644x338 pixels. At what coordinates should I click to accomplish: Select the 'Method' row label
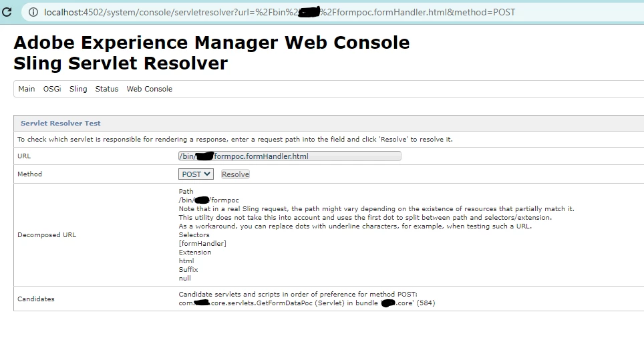(29, 174)
